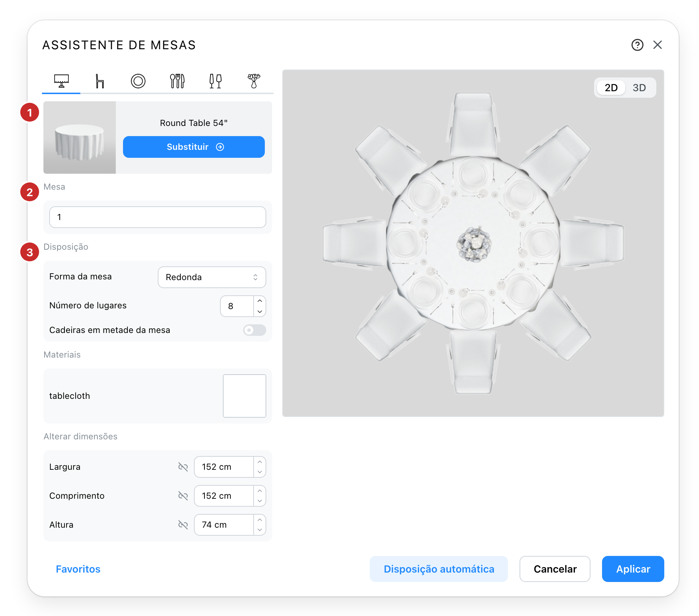Viewport: 699px width, 616px height.
Task: Decrease Comprimento with the down arrow
Action: (260, 501)
